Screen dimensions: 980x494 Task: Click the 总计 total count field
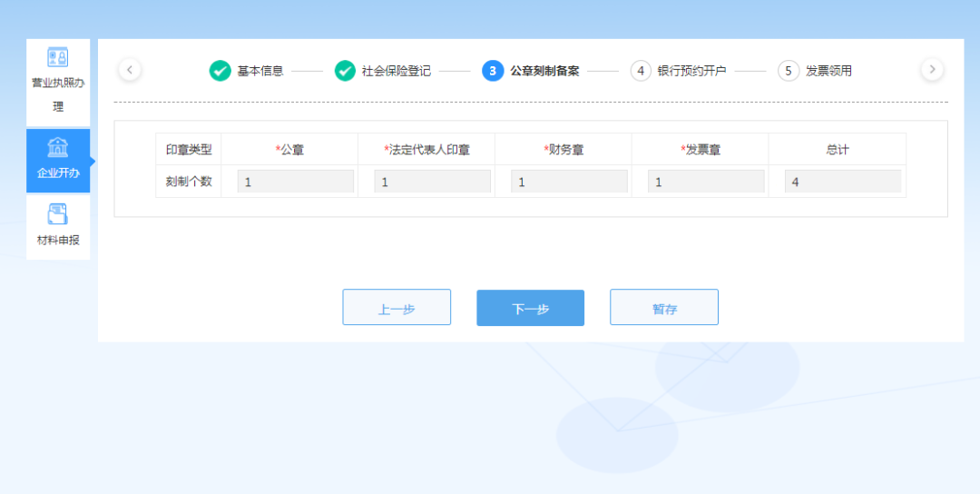[x=842, y=182]
